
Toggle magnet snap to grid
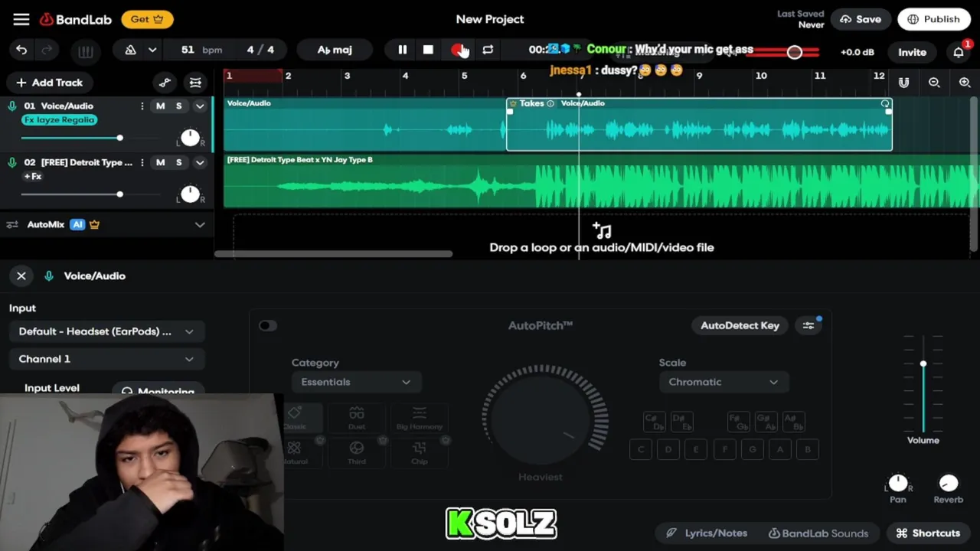(x=904, y=83)
